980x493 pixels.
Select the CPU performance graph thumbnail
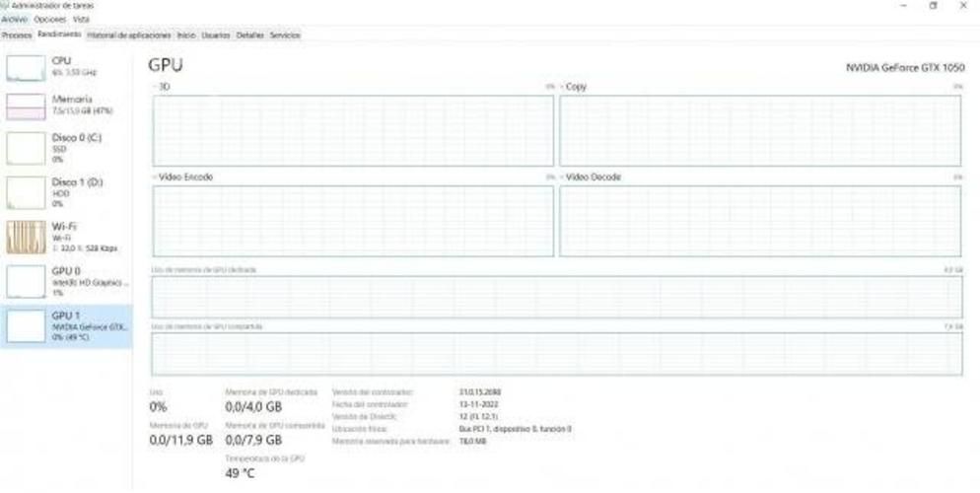[26, 68]
